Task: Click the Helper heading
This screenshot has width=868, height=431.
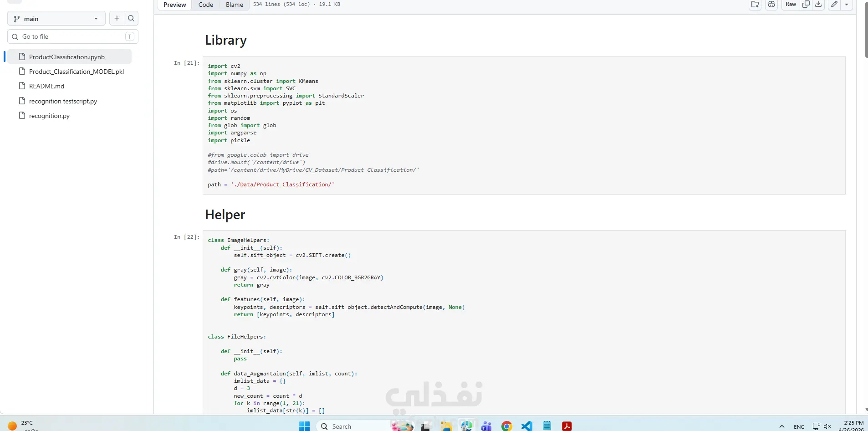Action: pyautogui.click(x=225, y=215)
